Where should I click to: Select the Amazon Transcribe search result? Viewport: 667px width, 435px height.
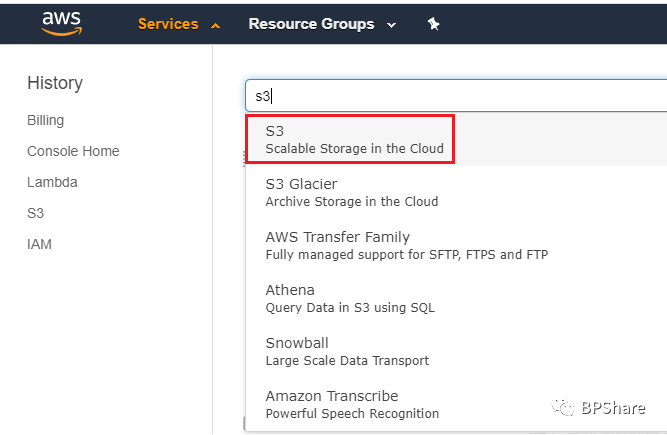click(351, 404)
